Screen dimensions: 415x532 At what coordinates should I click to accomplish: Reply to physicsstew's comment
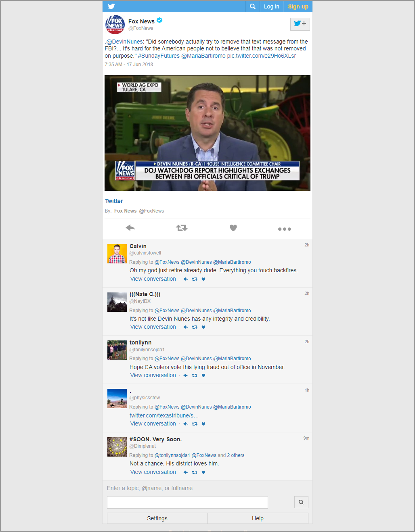pyautogui.click(x=186, y=424)
